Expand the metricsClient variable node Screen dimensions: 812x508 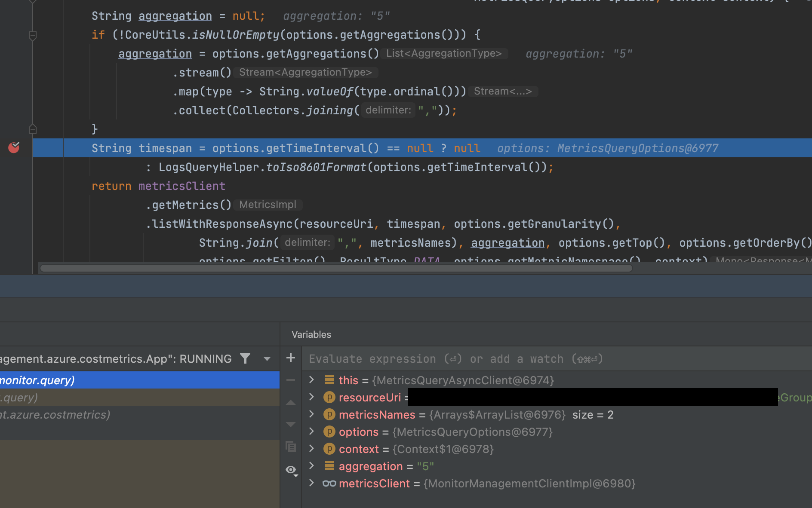click(x=312, y=483)
